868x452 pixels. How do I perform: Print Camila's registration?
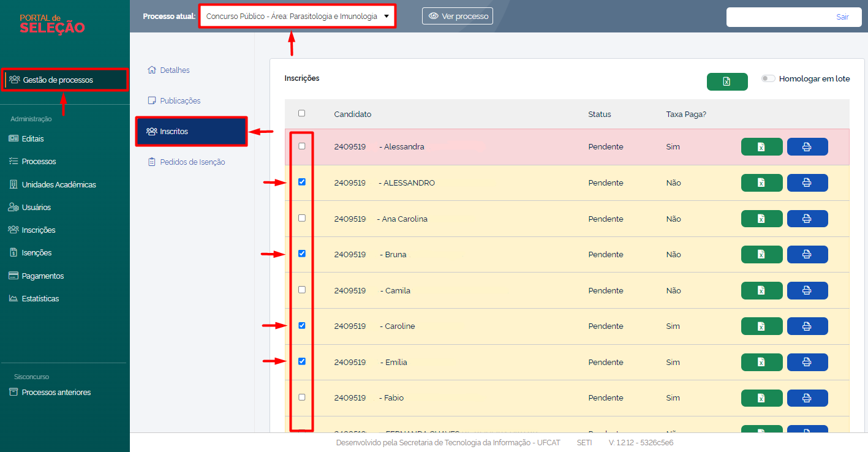807,290
